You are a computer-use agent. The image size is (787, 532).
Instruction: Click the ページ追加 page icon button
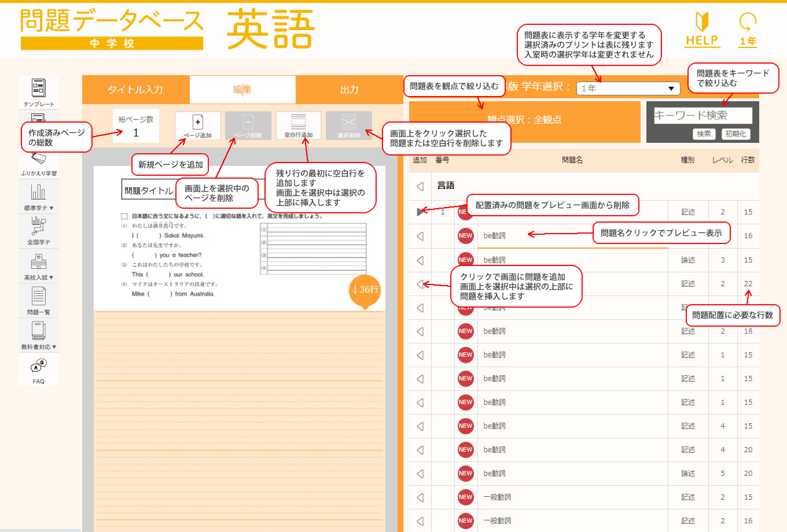[198, 125]
